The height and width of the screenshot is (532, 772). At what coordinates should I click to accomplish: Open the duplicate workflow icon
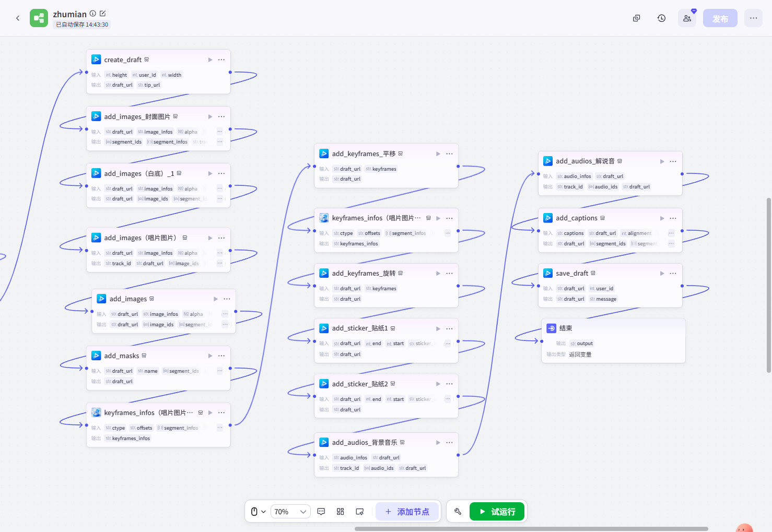click(x=636, y=18)
